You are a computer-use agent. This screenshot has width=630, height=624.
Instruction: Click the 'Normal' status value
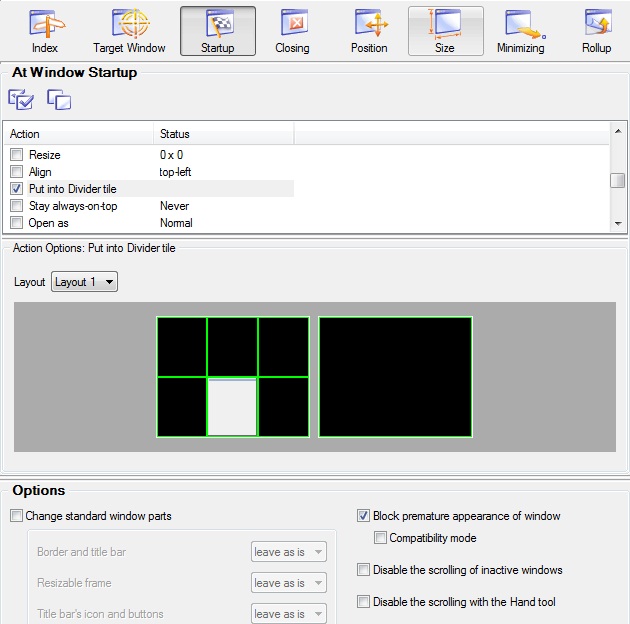coord(176,223)
